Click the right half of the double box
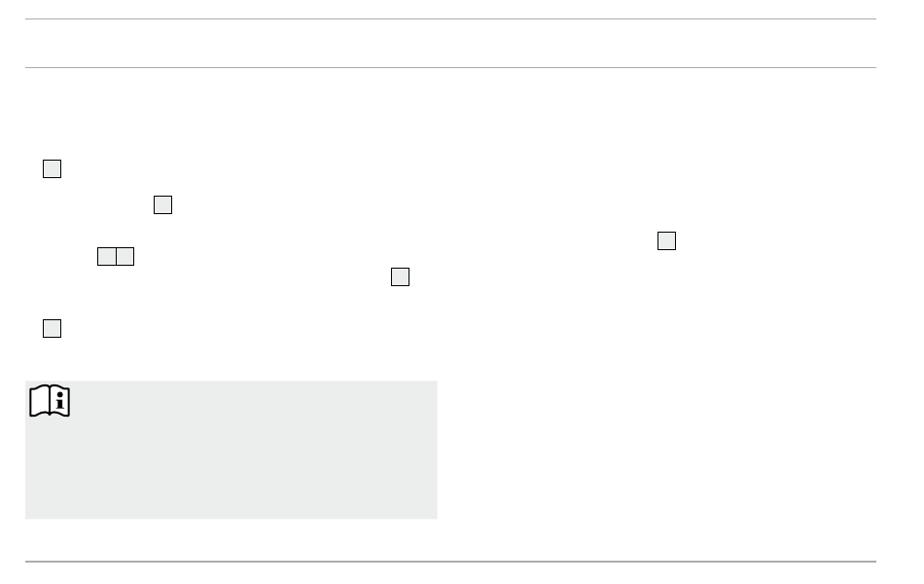 [124, 257]
